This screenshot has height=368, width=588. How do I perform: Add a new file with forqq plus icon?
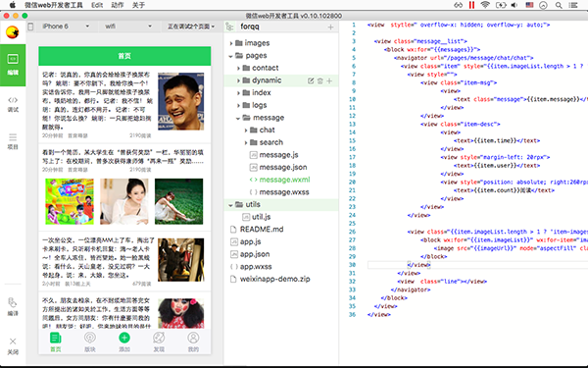(330, 26)
